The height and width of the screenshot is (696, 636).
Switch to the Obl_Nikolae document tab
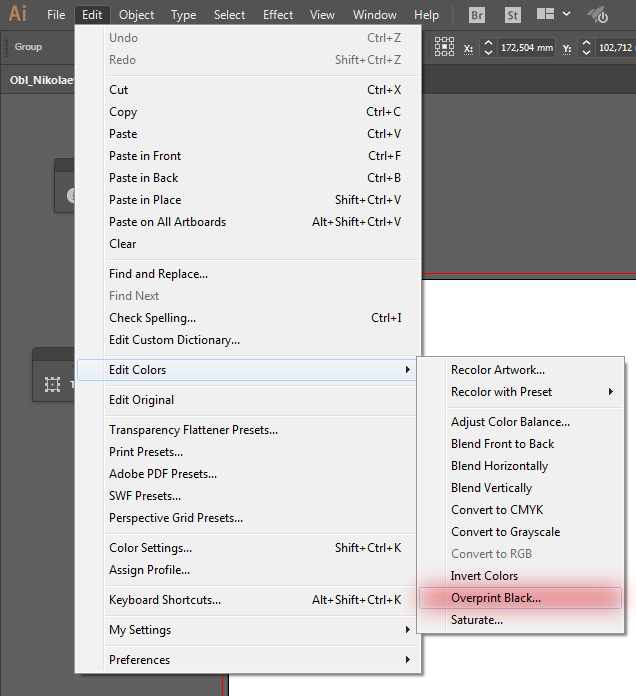click(42, 80)
